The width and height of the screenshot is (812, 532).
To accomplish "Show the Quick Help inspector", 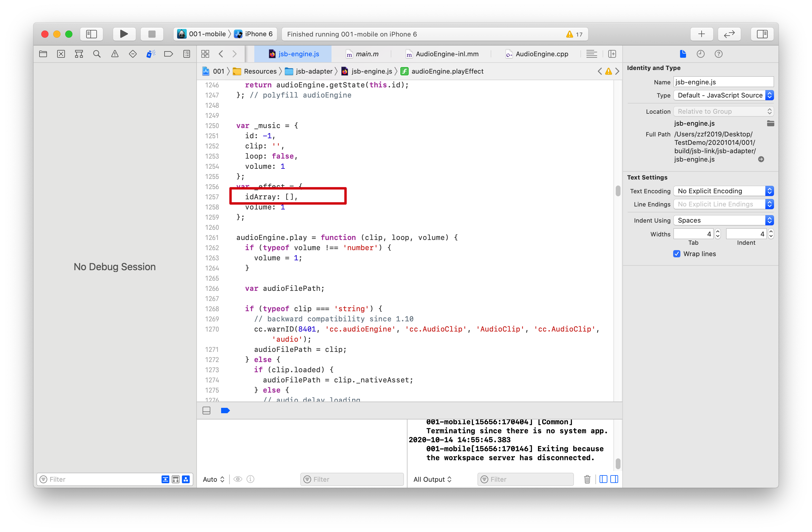I will pyautogui.click(x=718, y=54).
